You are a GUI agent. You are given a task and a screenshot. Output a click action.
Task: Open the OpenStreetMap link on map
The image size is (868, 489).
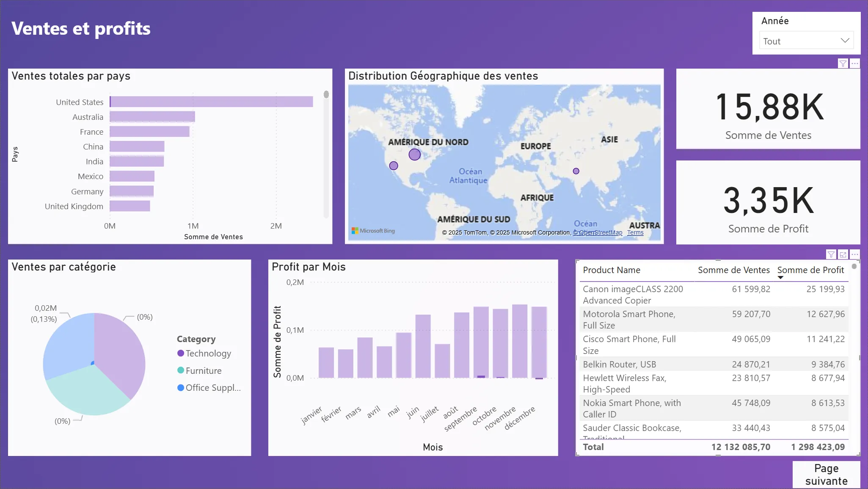(x=597, y=232)
